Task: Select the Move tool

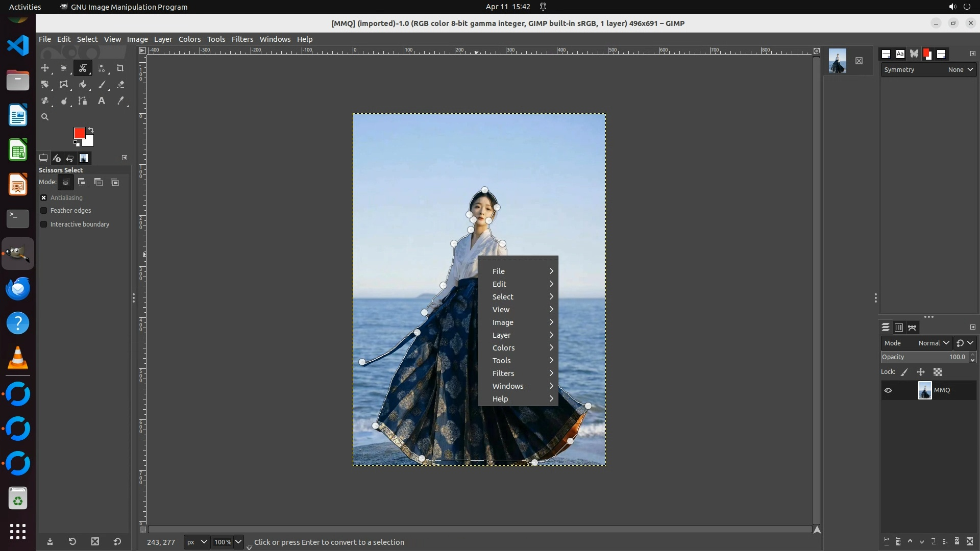Action: point(45,68)
